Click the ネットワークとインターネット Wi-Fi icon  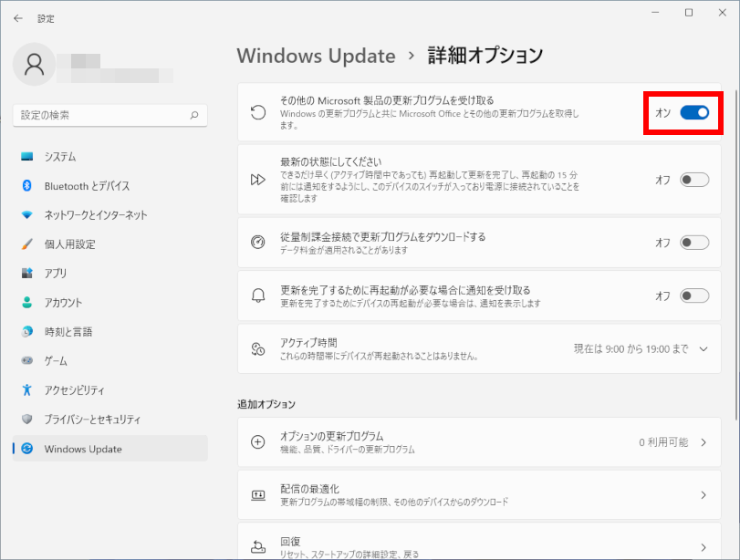(x=26, y=215)
